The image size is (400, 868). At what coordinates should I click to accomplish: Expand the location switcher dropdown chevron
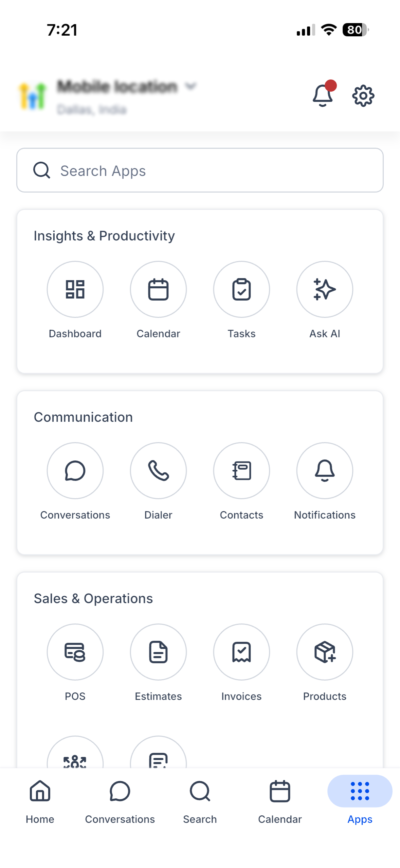pos(191,86)
